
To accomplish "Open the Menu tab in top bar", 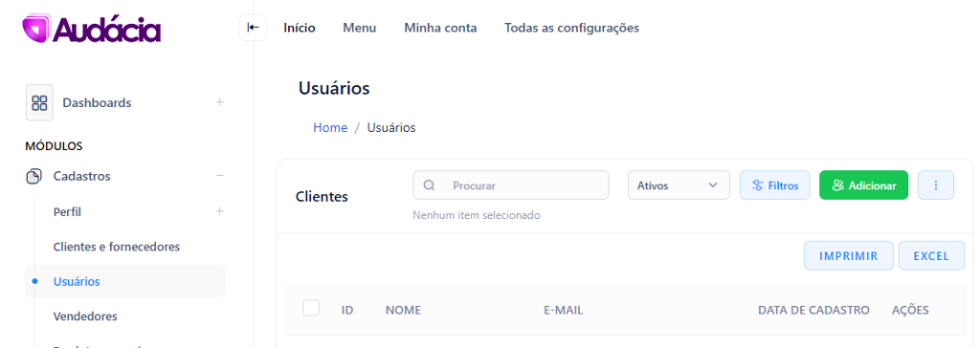I will tap(360, 28).
